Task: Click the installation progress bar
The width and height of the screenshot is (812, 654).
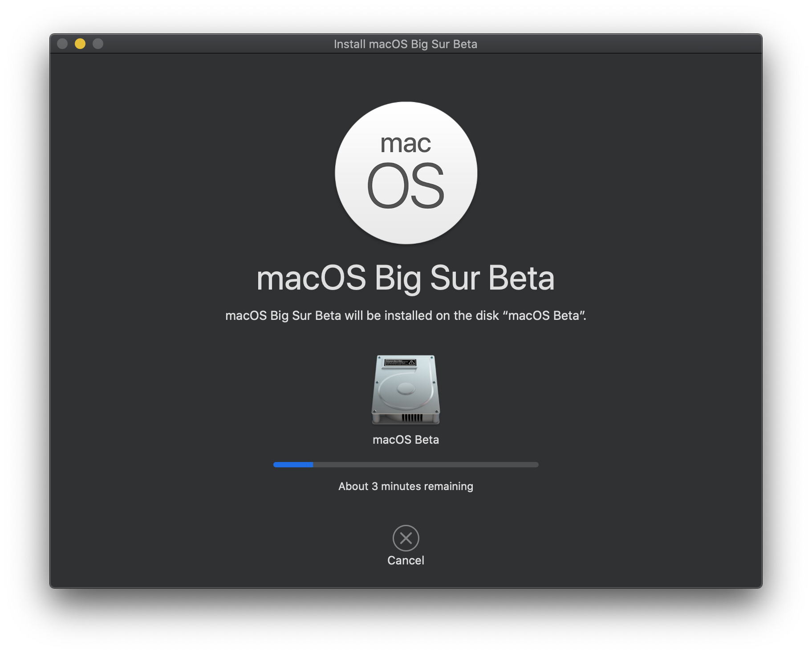Action: click(x=406, y=465)
